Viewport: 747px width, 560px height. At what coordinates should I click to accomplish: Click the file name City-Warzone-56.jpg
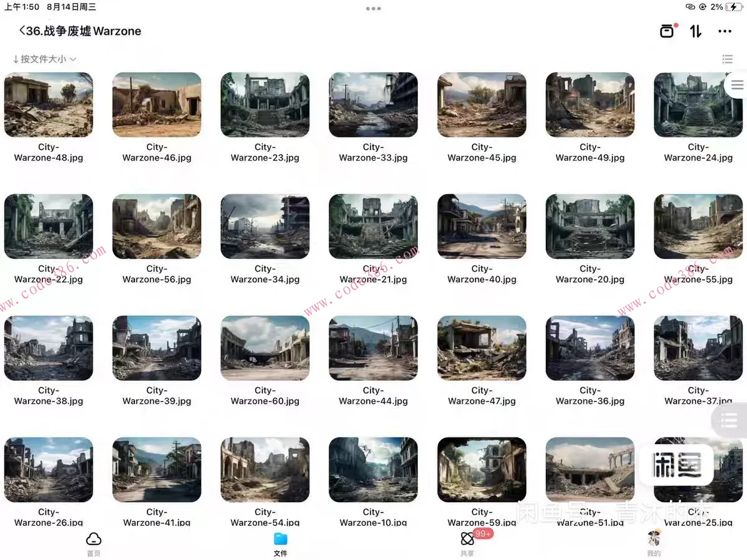tap(157, 274)
